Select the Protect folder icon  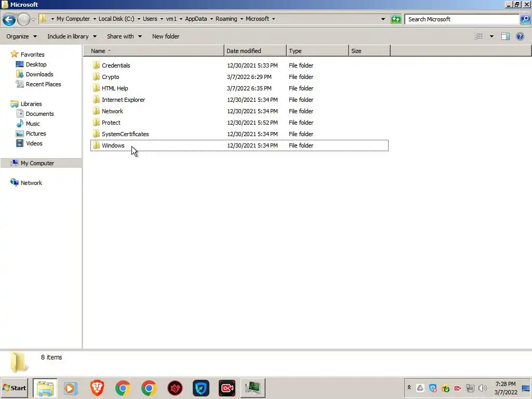[x=96, y=123]
